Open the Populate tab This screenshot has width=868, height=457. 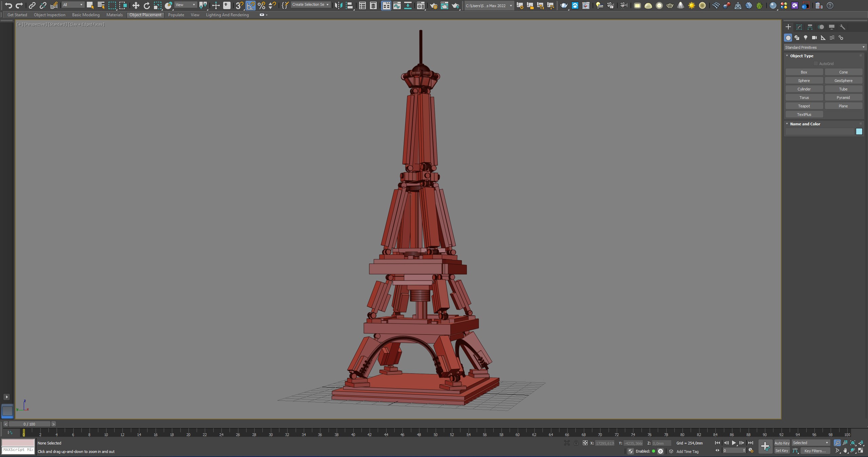click(x=176, y=15)
